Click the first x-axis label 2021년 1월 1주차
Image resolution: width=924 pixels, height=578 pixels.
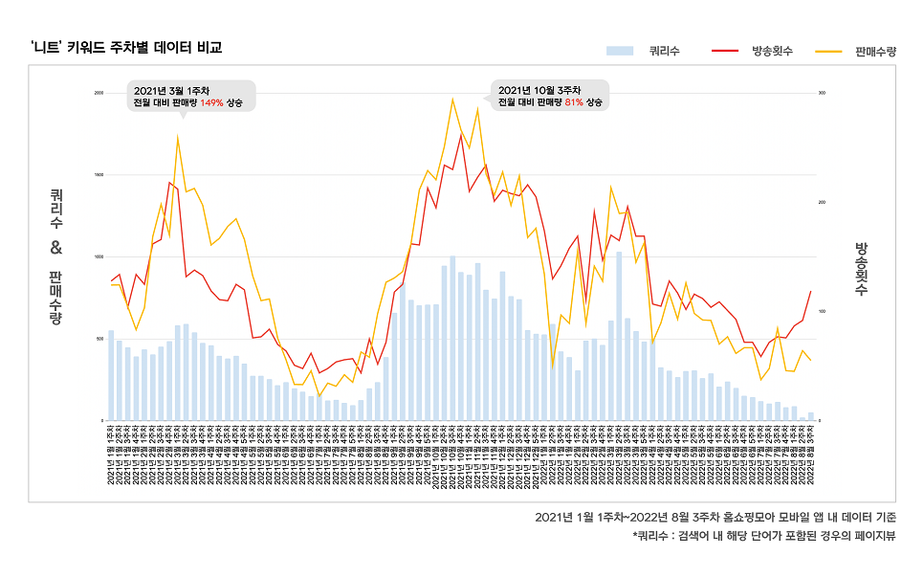pyautogui.click(x=111, y=457)
